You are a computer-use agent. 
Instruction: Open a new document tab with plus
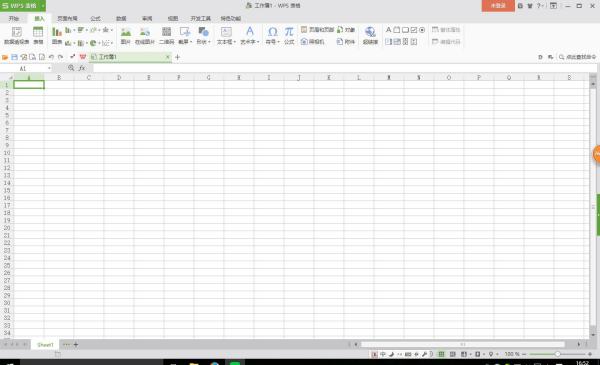(x=177, y=57)
